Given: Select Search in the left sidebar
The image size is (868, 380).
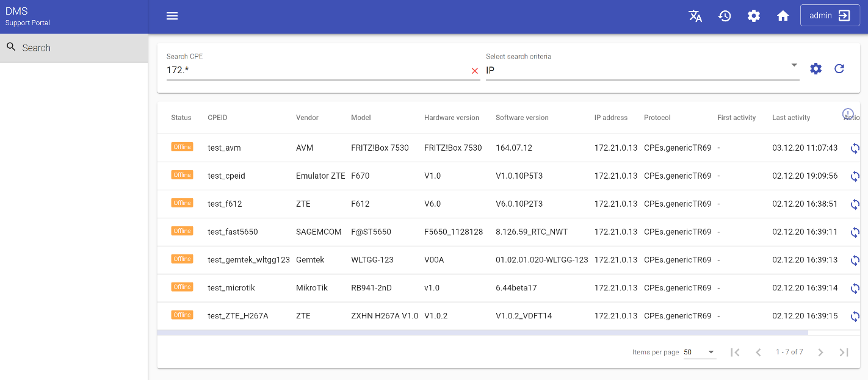Looking at the screenshot, I should pos(37,48).
